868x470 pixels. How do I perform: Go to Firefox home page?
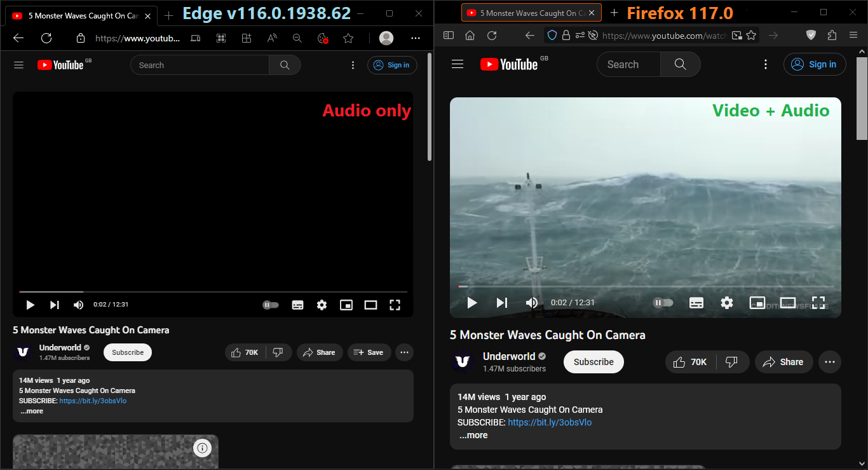tap(470, 36)
